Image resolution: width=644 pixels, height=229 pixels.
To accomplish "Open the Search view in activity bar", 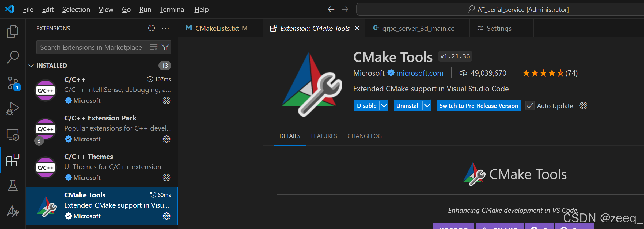I will coord(13,57).
